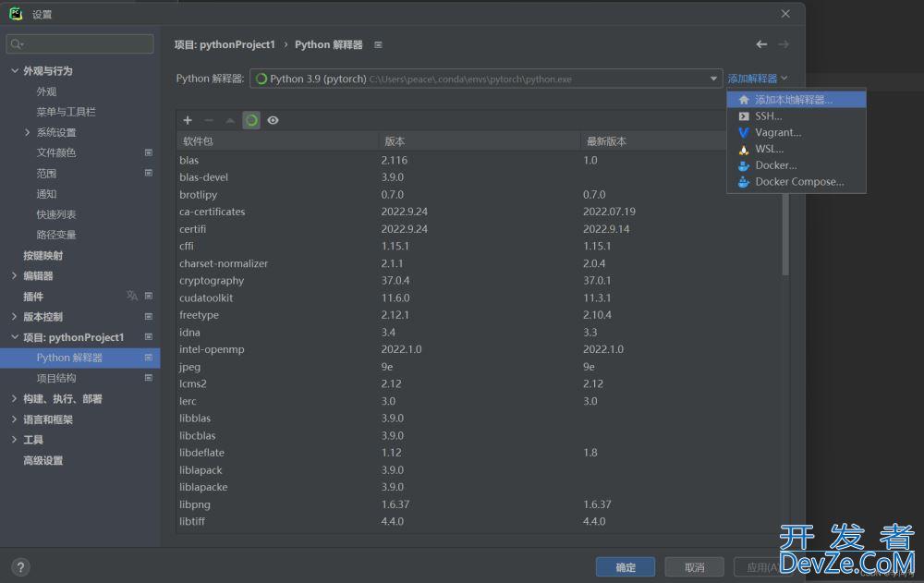
Task: Toggle the eye icon to show early releases
Action: 273,120
